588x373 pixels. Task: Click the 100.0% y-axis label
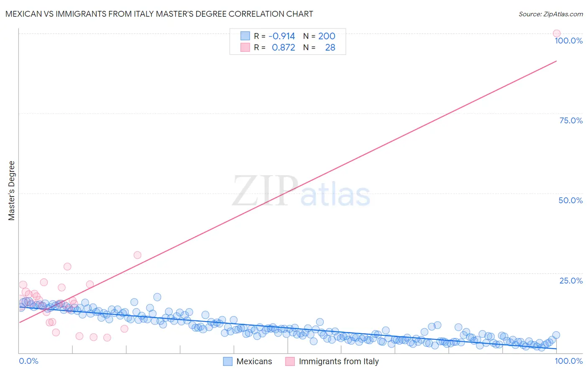click(568, 41)
